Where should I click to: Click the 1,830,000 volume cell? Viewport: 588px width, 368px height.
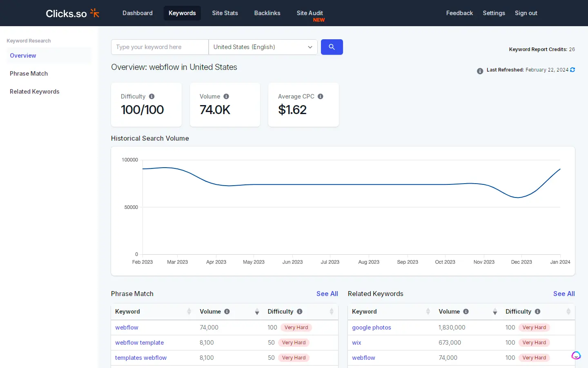[x=452, y=328]
